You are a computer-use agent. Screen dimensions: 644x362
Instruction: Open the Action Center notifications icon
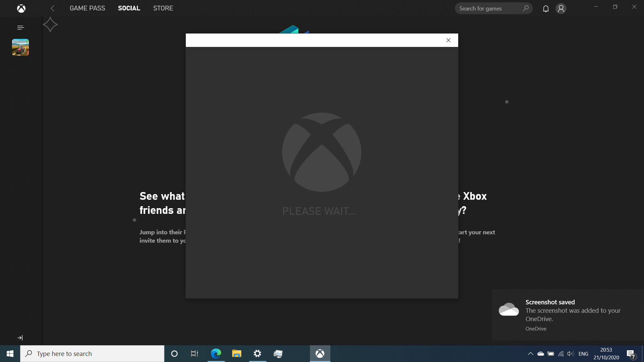click(x=631, y=354)
